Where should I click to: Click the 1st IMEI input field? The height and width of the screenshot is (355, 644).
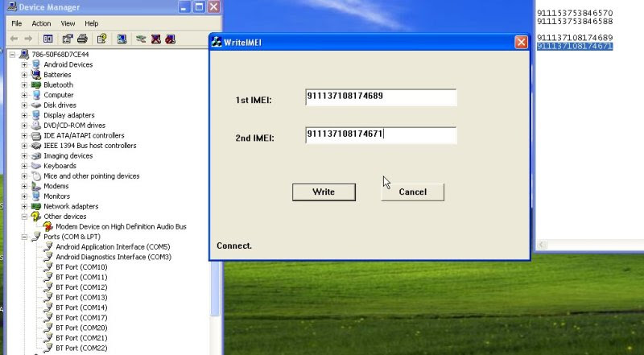(381, 97)
